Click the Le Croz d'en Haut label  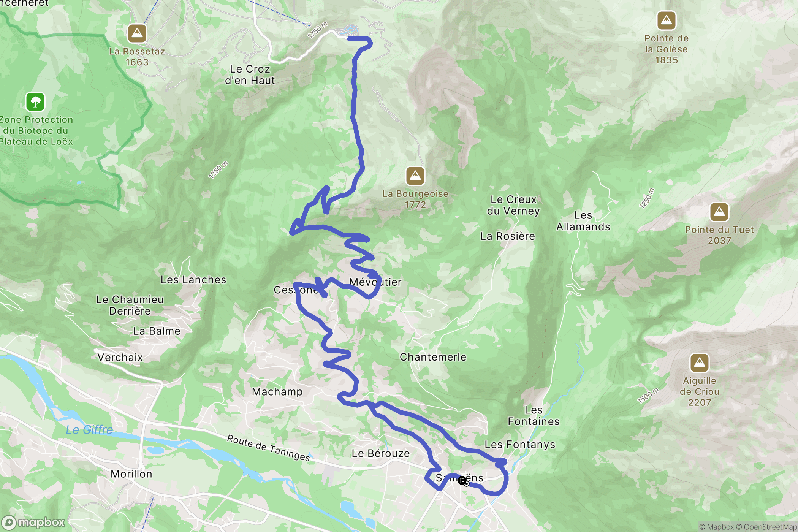click(250, 75)
